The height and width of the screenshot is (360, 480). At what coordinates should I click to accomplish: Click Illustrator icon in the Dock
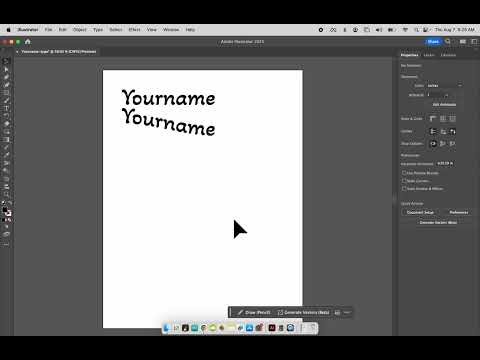tap(272, 328)
